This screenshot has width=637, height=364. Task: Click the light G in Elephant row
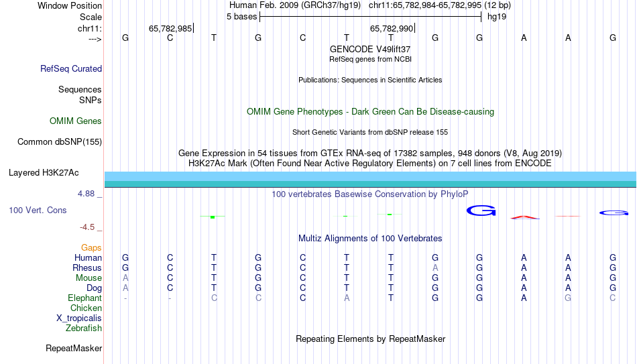[568, 298]
